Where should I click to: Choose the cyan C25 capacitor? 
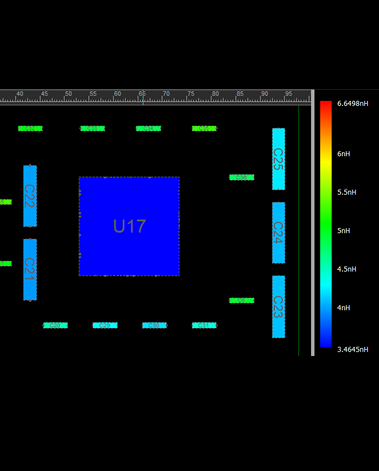click(x=278, y=159)
